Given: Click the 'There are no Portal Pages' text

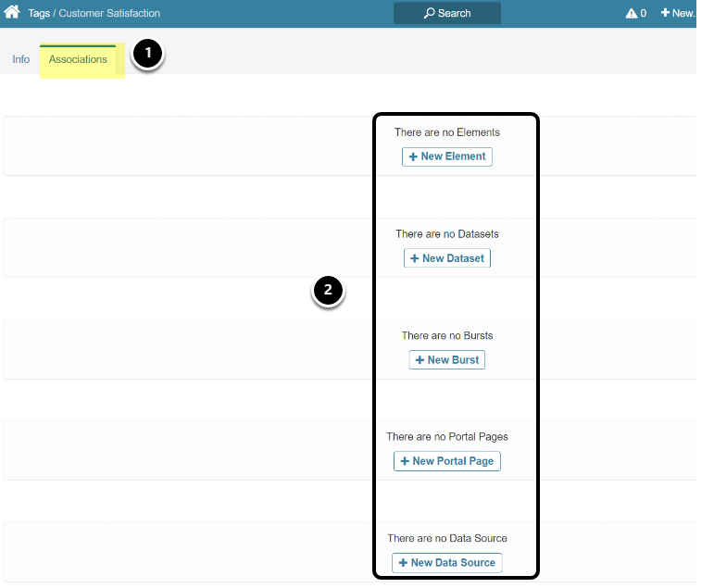Looking at the screenshot, I should click(x=446, y=437).
